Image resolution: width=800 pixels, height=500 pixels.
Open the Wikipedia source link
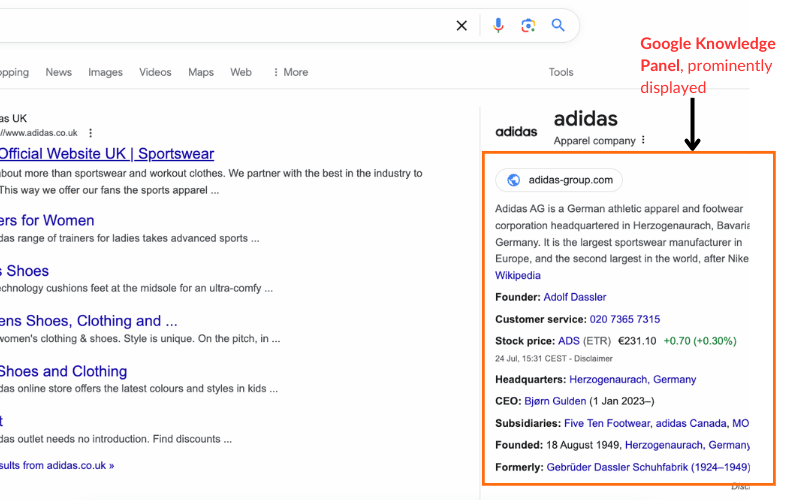(517, 276)
